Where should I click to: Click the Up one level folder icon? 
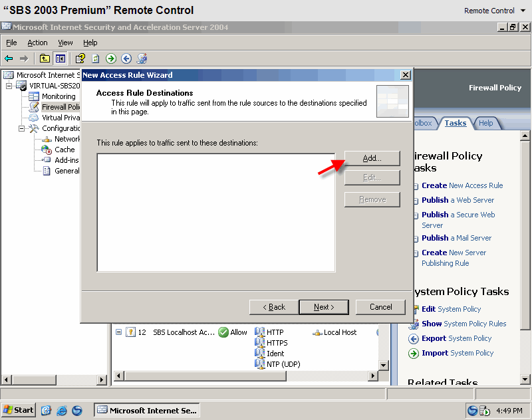[45, 58]
